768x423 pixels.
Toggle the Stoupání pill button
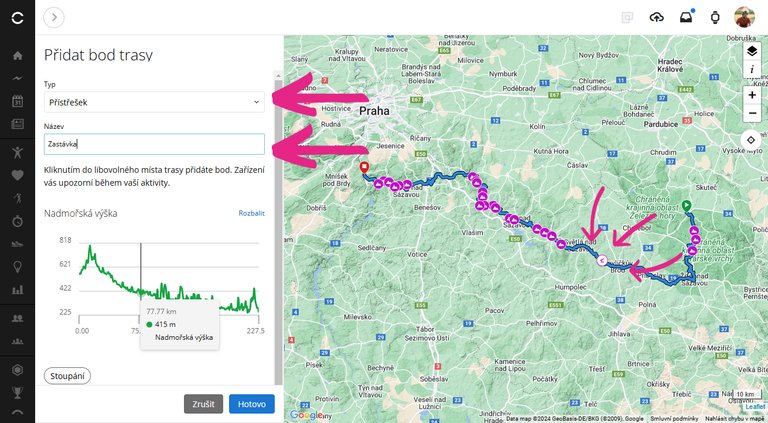pos(67,376)
